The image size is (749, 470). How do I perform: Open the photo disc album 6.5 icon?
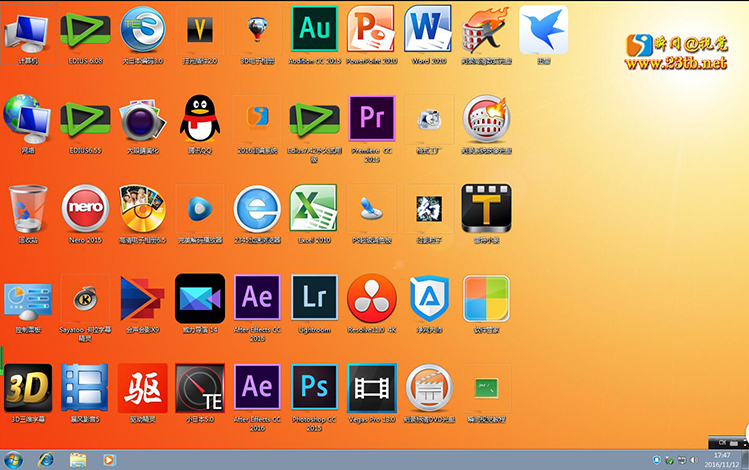142,209
